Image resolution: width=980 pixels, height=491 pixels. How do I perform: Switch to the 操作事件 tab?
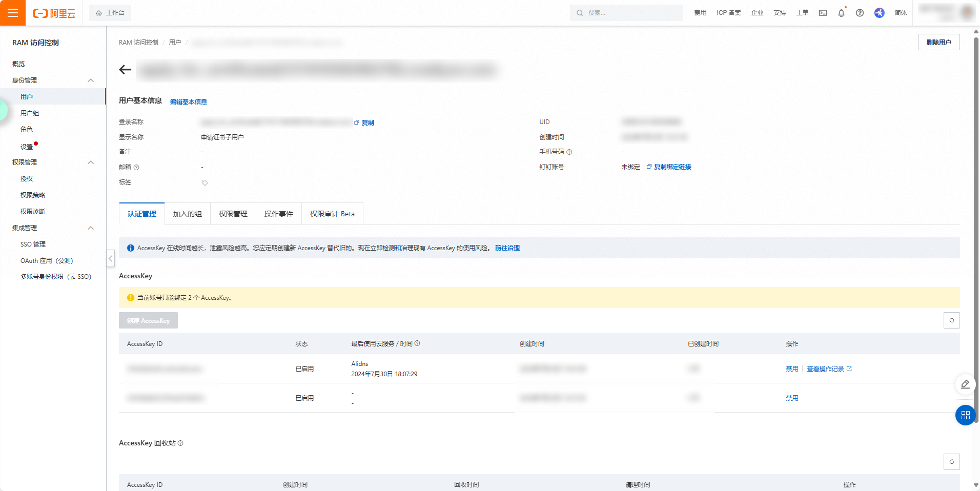(278, 214)
